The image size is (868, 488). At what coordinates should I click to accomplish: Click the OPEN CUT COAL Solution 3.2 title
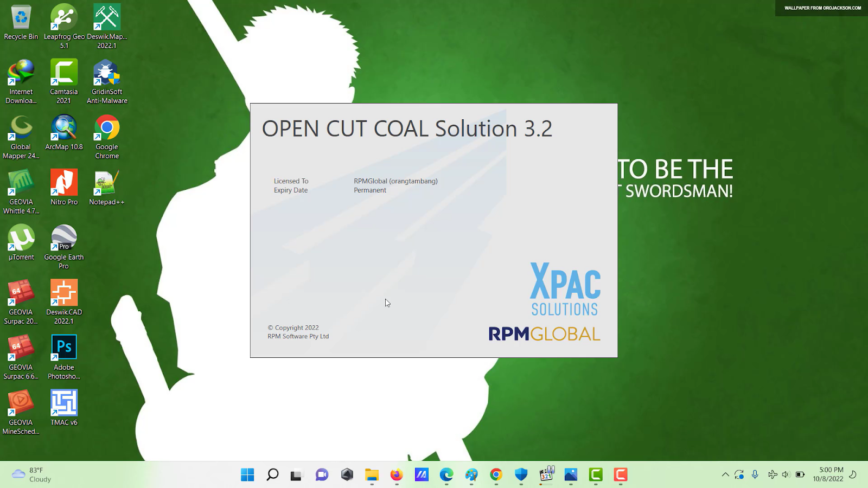(x=407, y=129)
